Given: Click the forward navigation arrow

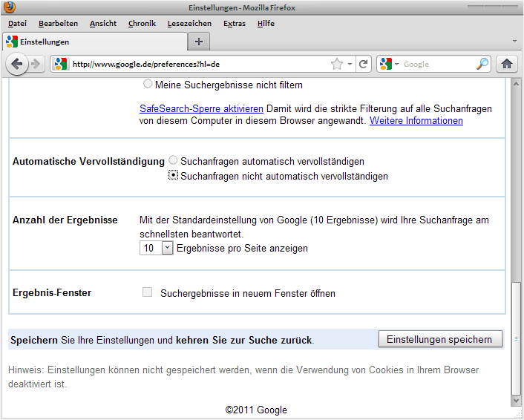Looking at the screenshot, I should (x=36, y=64).
